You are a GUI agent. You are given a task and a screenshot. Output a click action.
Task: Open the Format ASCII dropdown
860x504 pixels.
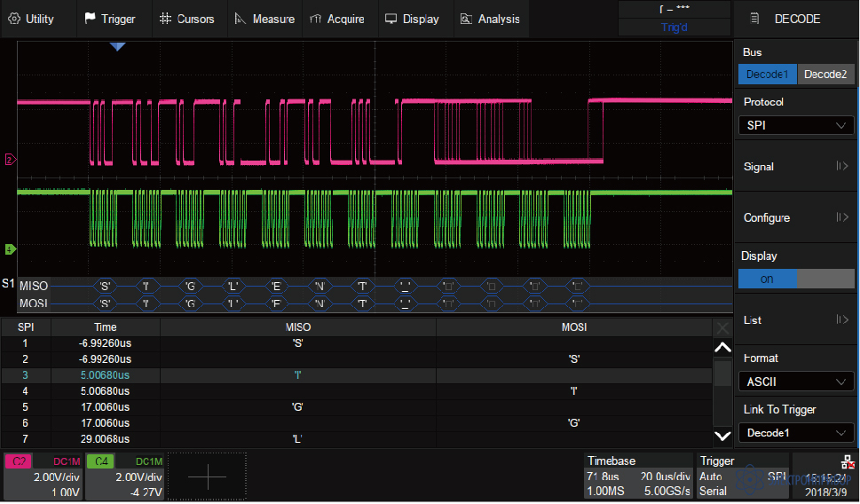click(x=795, y=382)
